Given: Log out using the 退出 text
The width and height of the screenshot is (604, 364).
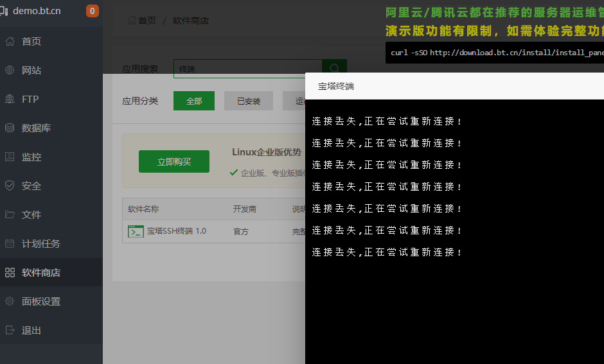Looking at the screenshot, I should pyautogui.click(x=31, y=330).
